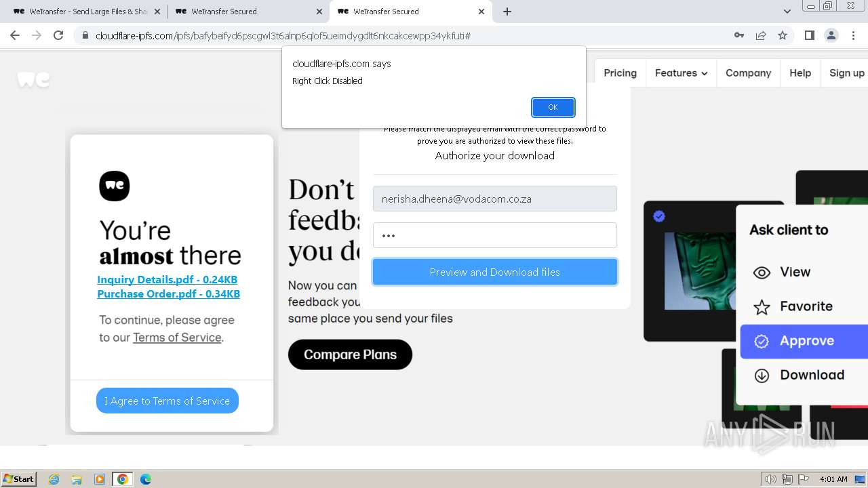
Task: Expand the tab search chevron
Action: tap(787, 12)
